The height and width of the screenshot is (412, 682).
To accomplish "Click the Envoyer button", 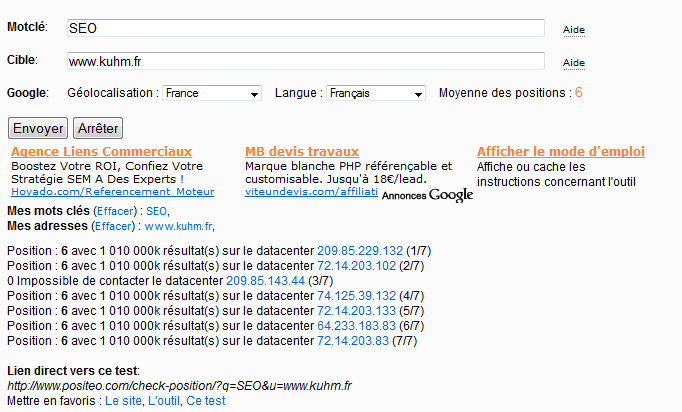I will (38, 128).
